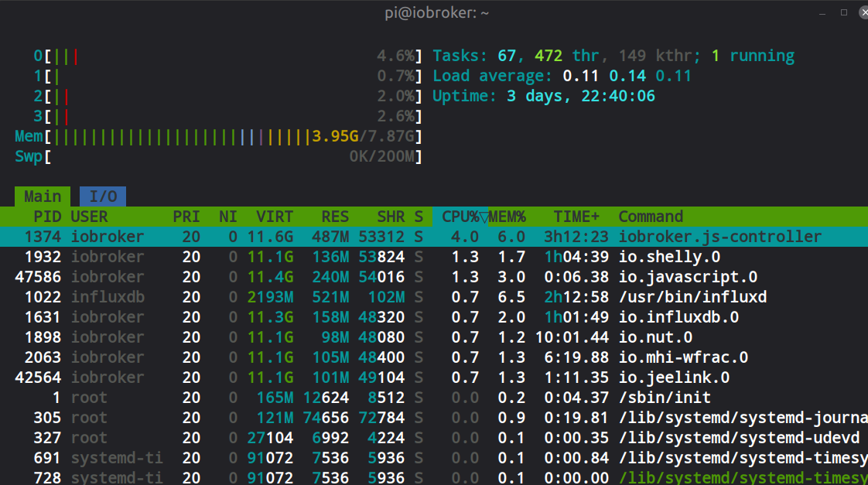868x485 pixels.
Task: Click the CPU 0 usage meter
Action: click(x=227, y=56)
